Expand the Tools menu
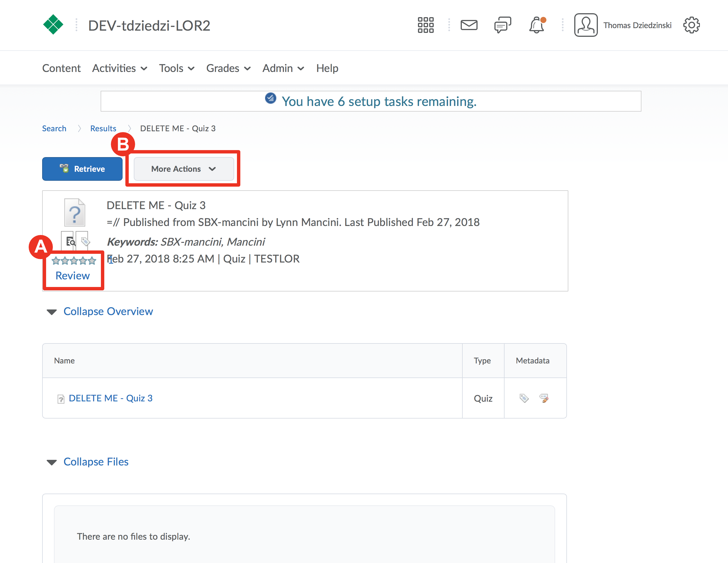Image resolution: width=728 pixels, height=563 pixels. [x=177, y=68]
